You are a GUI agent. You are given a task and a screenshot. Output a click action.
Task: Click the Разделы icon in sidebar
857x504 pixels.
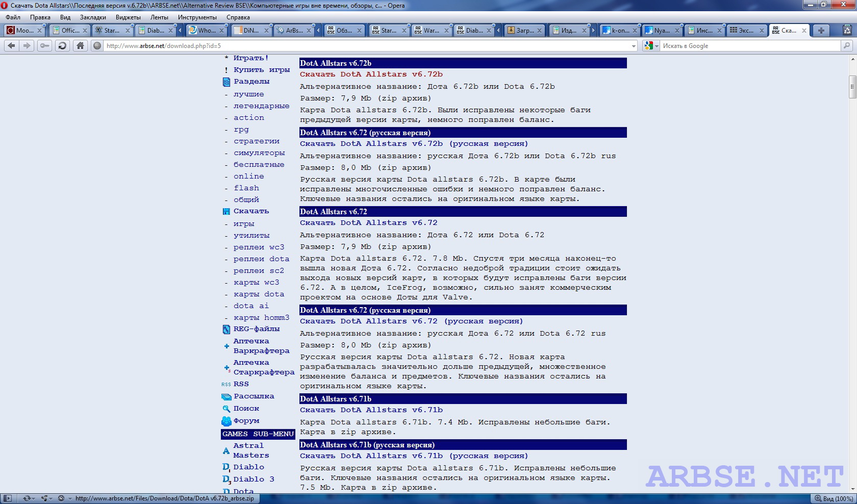[226, 82]
